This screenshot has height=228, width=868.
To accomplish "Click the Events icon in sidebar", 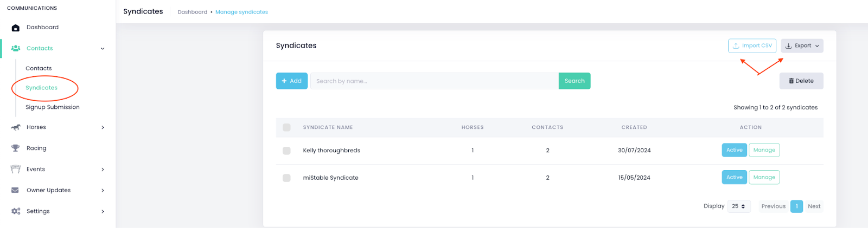I will 16,169.
